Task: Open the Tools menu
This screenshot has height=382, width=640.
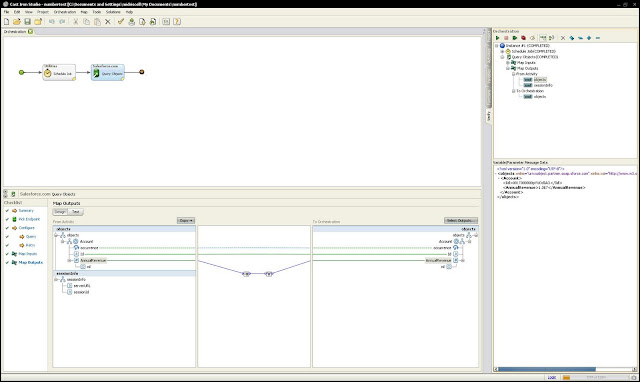Action: pyautogui.click(x=97, y=12)
